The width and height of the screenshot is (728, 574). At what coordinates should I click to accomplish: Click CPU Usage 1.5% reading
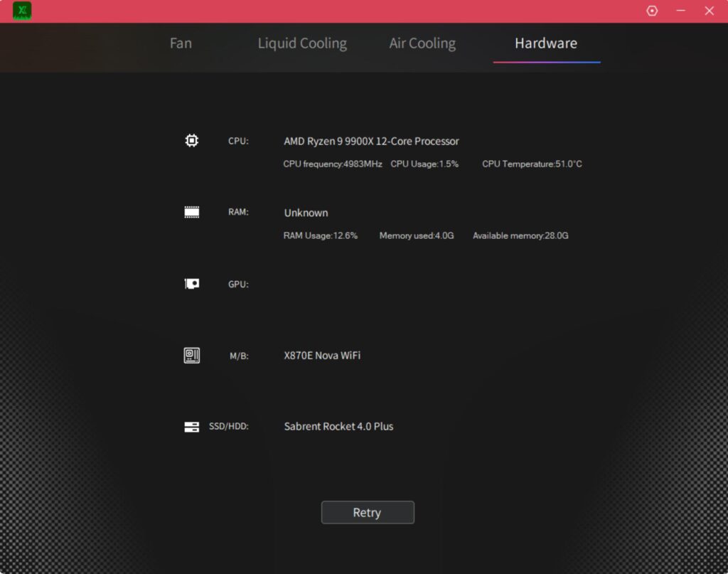click(x=424, y=164)
